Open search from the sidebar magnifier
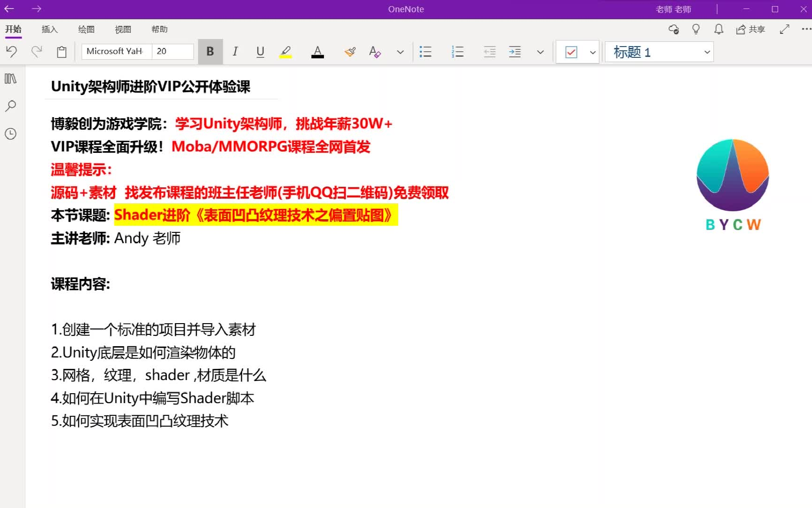 pos(10,106)
